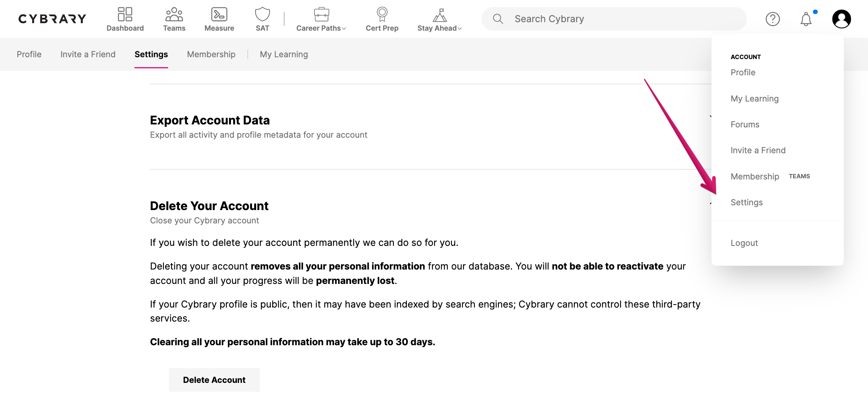Image resolution: width=868 pixels, height=415 pixels.
Task: Switch to the Profile tab
Action: tap(29, 54)
